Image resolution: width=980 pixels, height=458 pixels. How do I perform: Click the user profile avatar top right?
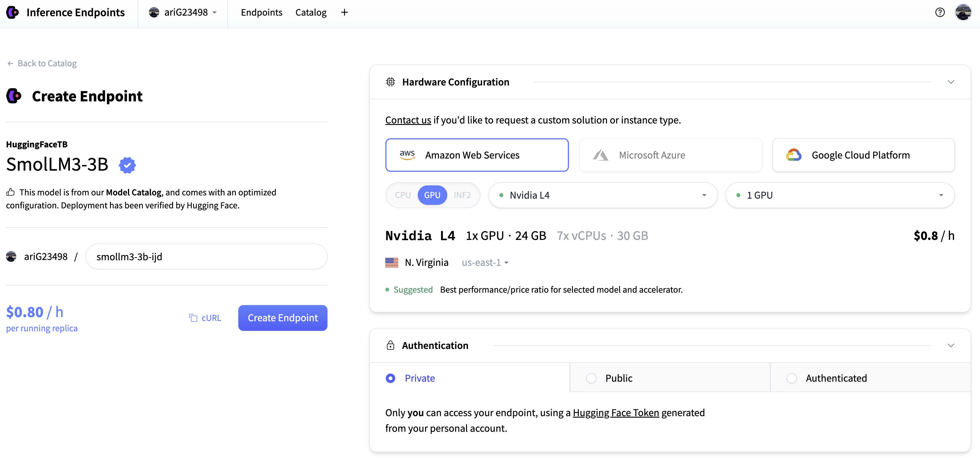point(963,13)
